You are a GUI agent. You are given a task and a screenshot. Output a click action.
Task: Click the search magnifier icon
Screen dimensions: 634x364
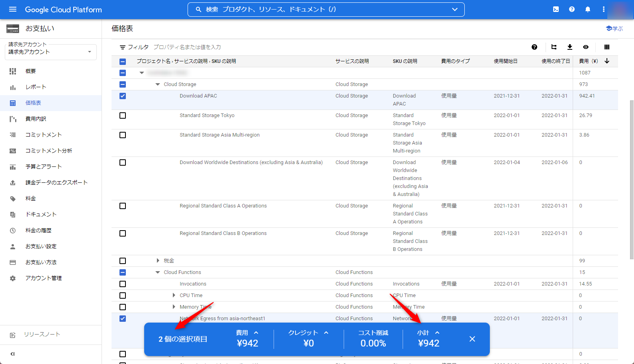point(198,10)
